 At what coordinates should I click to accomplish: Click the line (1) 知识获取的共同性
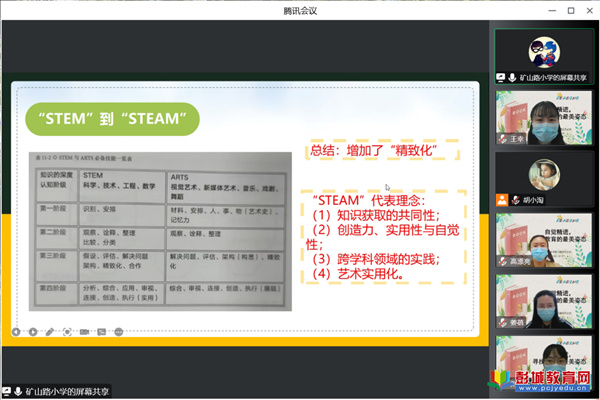pyautogui.click(x=376, y=215)
